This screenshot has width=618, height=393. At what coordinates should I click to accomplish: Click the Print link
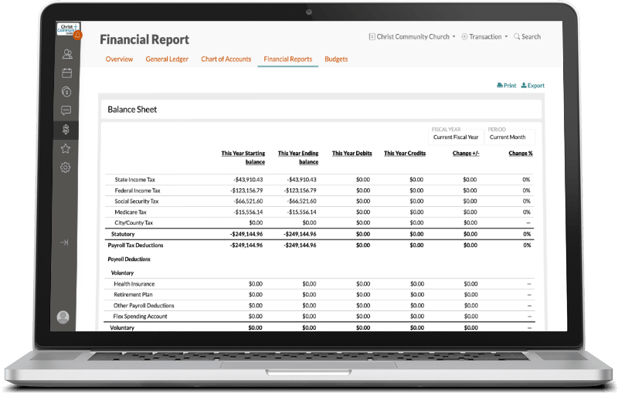click(506, 85)
